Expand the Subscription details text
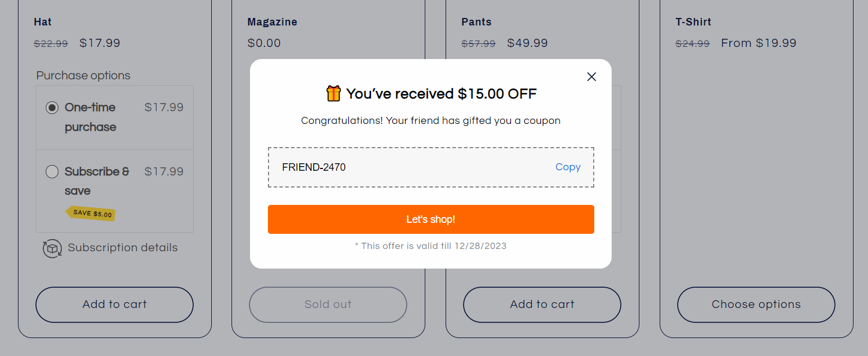Image resolution: width=868 pixels, height=356 pixels. pos(122,248)
